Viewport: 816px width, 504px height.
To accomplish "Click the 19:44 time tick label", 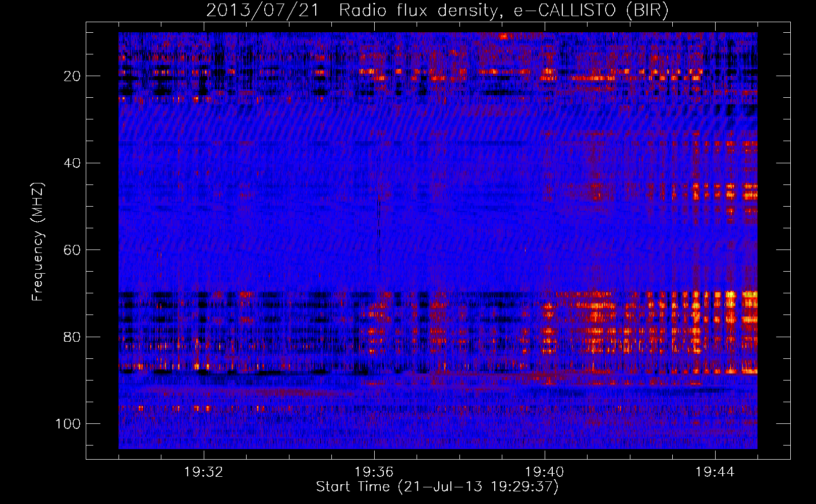I will [x=715, y=472].
